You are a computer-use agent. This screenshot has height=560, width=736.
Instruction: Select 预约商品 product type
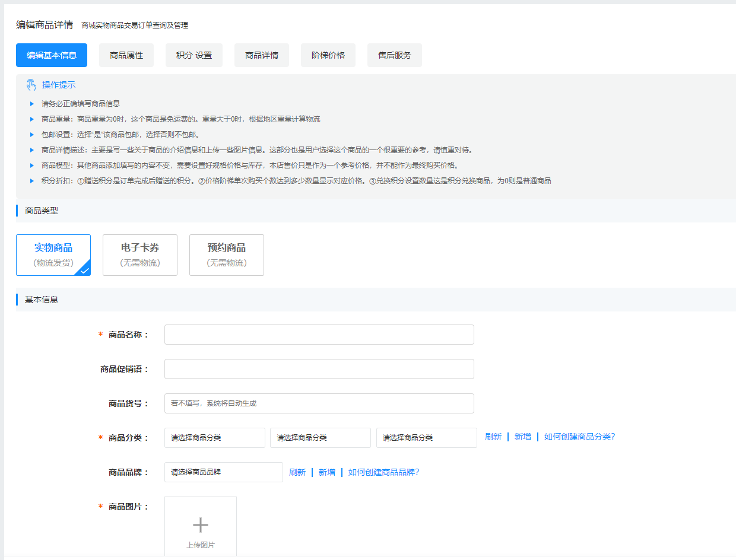(227, 255)
